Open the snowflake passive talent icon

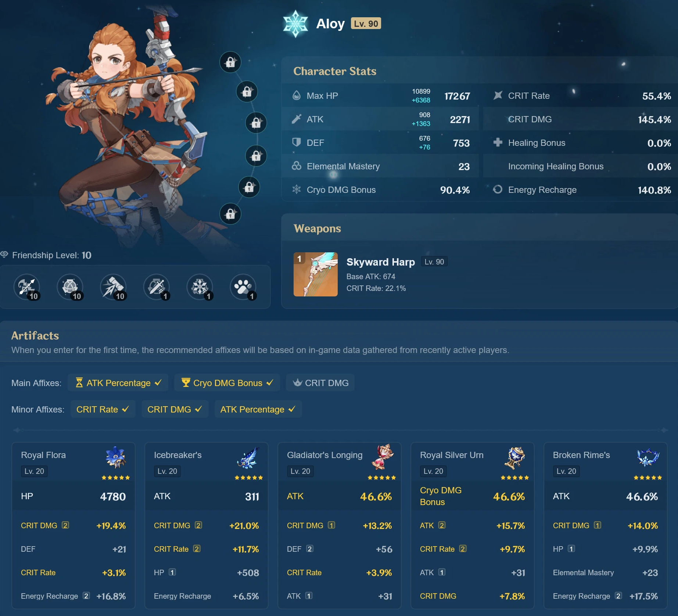[x=200, y=287]
